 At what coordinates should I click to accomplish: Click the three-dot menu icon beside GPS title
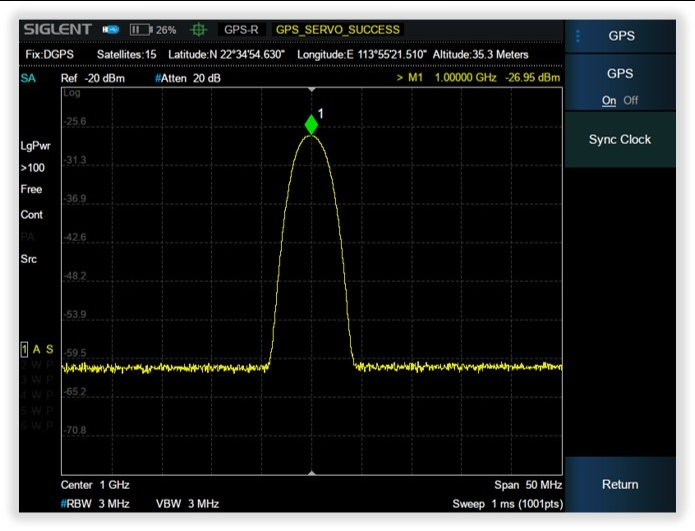[578, 36]
